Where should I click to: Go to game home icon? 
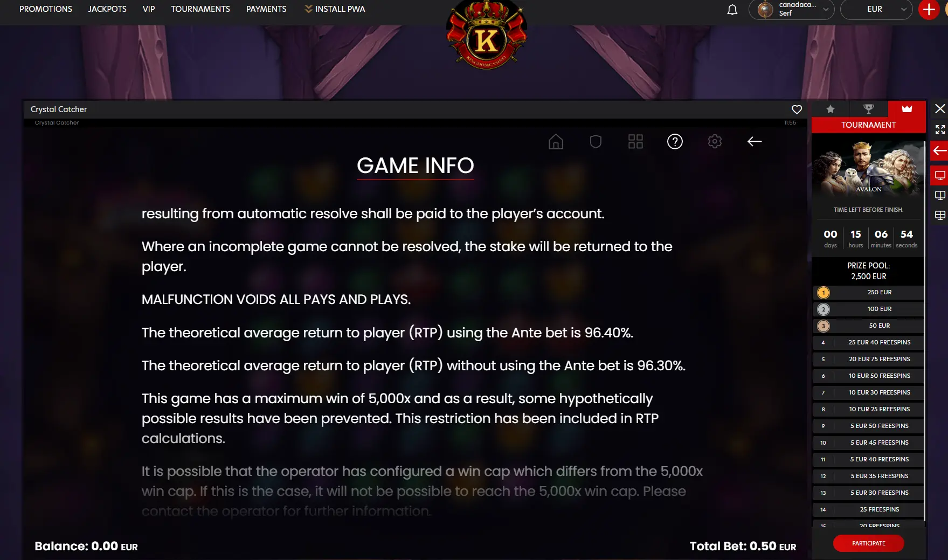click(556, 142)
